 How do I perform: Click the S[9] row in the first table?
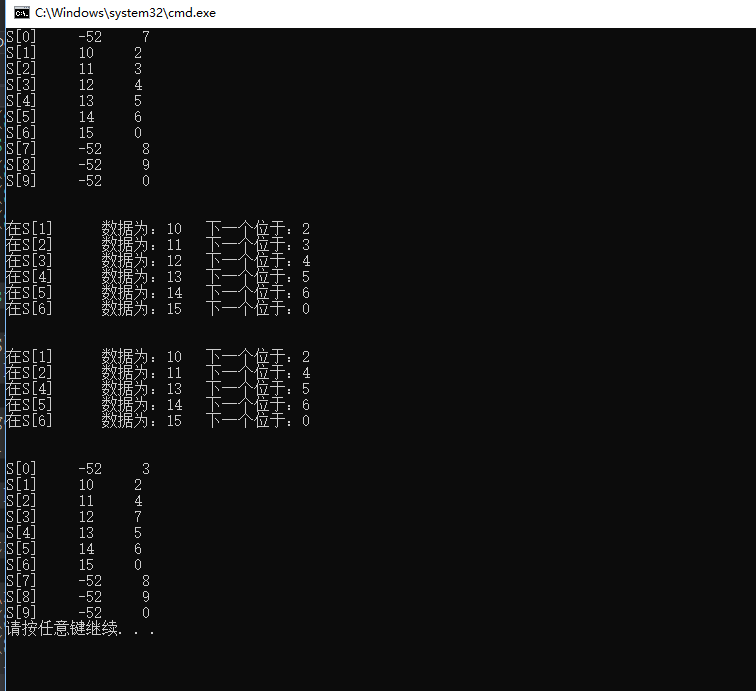tap(78, 181)
